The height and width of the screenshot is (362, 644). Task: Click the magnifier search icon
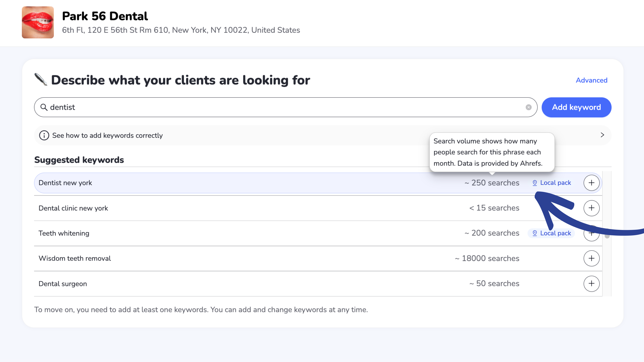(x=44, y=107)
